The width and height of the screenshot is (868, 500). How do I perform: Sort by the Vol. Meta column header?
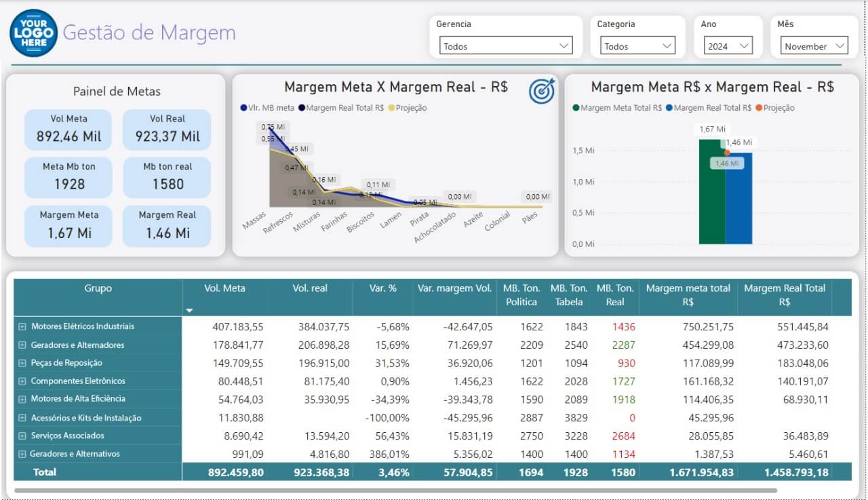tap(224, 288)
